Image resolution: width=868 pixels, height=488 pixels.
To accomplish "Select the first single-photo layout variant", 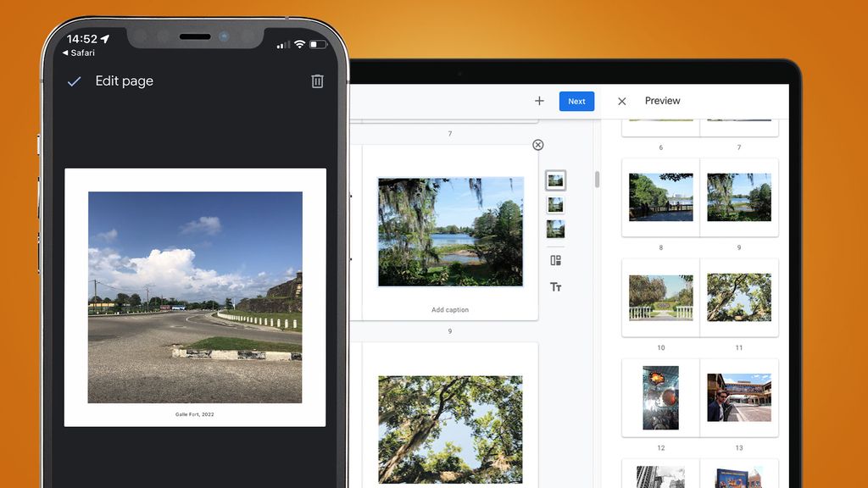I will 555,180.
